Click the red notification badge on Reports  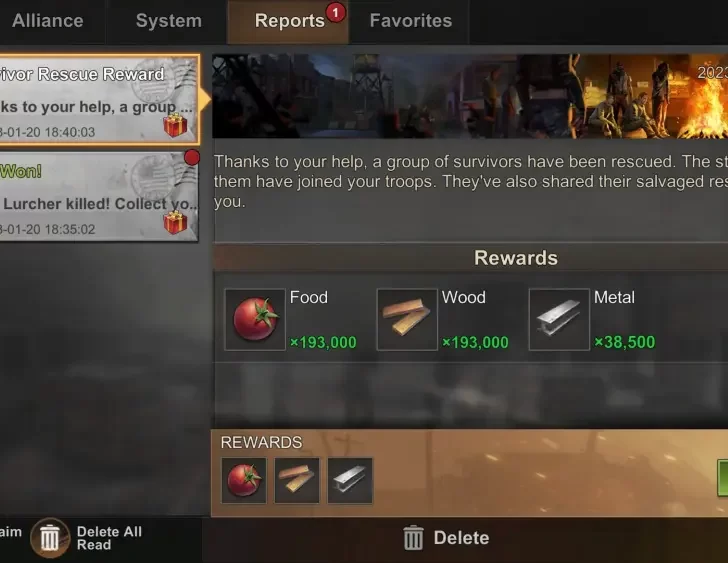tap(335, 13)
